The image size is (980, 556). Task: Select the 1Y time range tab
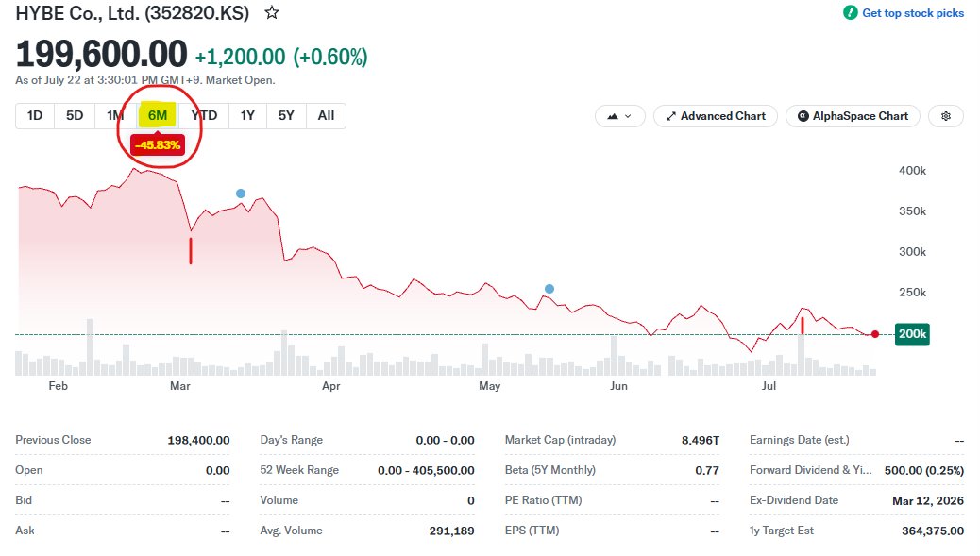tap(247, 115)
